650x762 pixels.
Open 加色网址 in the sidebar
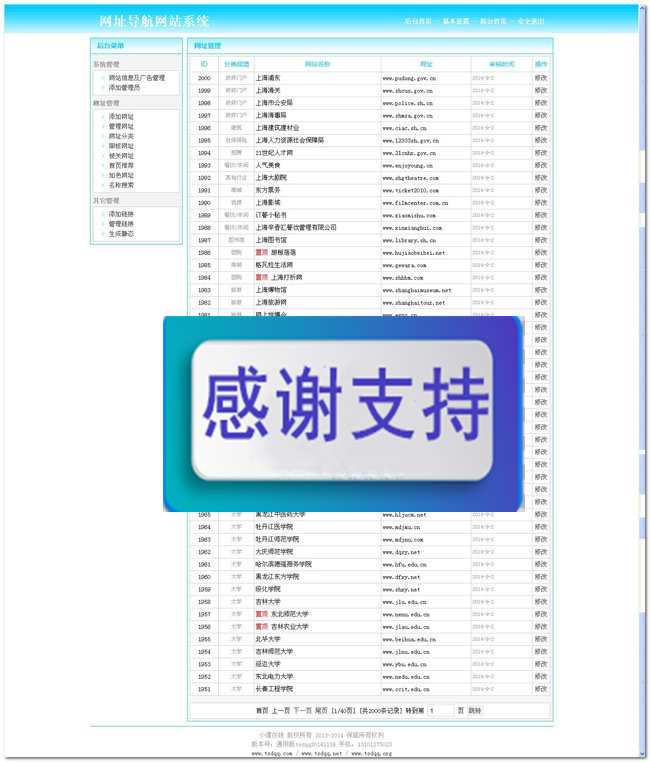coord(121,175)
